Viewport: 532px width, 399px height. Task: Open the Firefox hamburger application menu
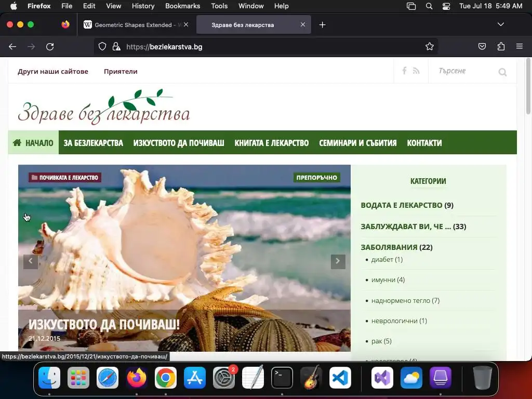click(x=520, y=46)
